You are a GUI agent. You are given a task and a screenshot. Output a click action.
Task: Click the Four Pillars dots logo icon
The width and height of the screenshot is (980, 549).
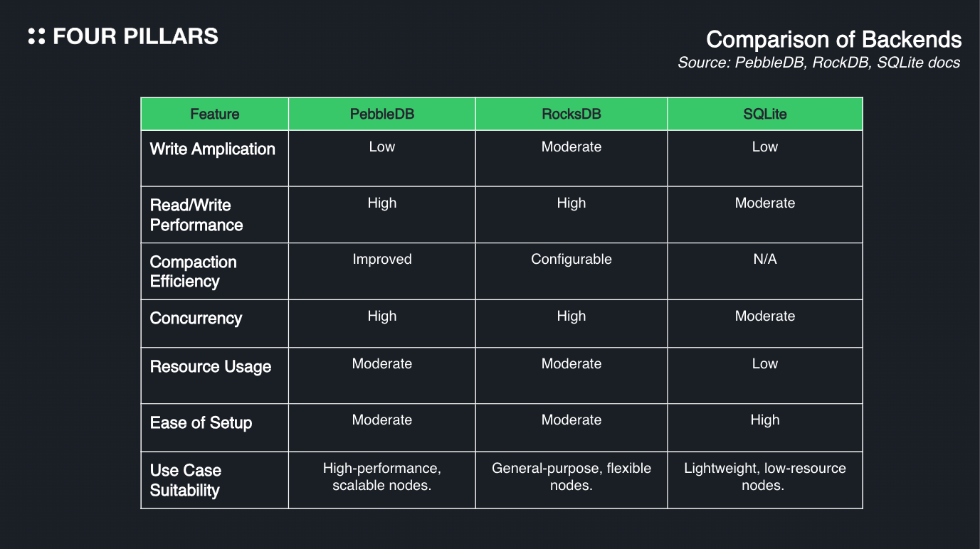[x=36, y=37]
